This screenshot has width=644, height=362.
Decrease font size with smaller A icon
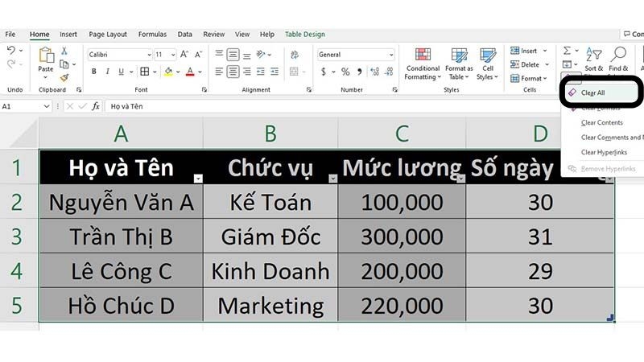pyautogui.click(x=198, y=54)
